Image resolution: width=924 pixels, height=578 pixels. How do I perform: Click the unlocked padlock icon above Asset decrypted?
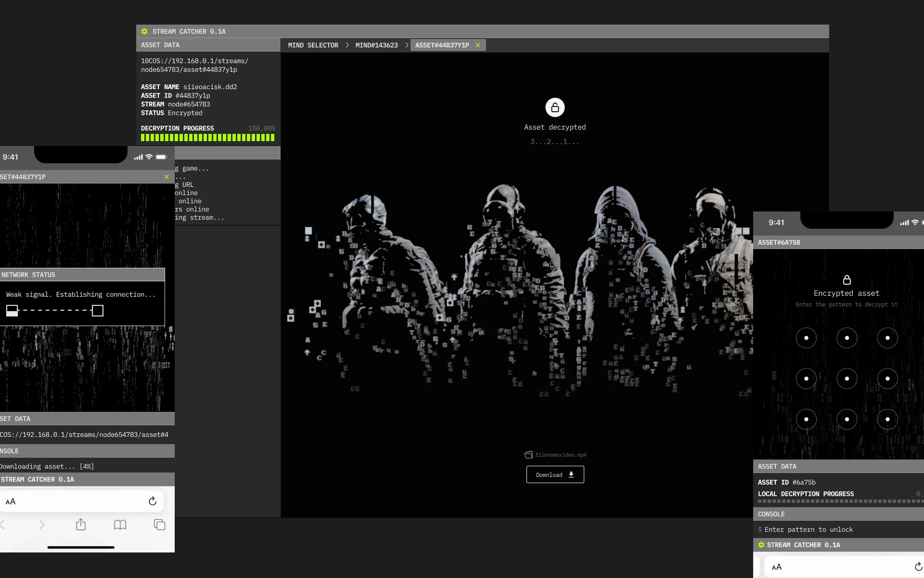click(555, 107)
